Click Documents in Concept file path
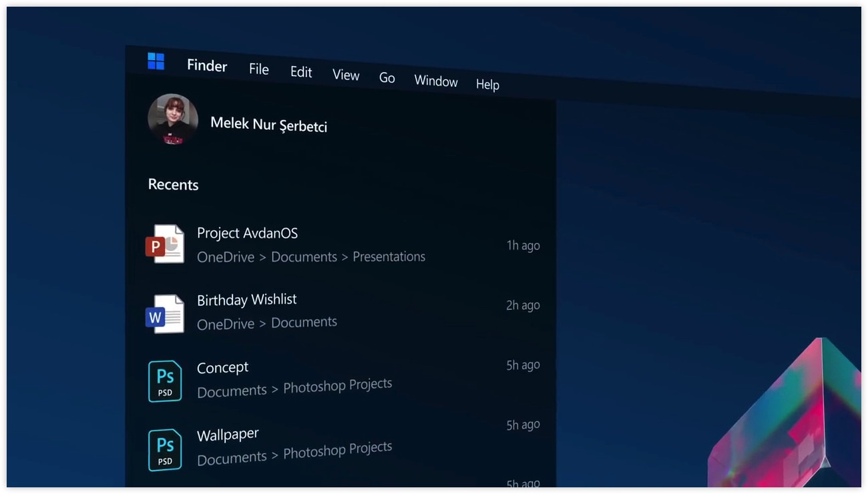 pyautogui.click(x=232, y=391)
